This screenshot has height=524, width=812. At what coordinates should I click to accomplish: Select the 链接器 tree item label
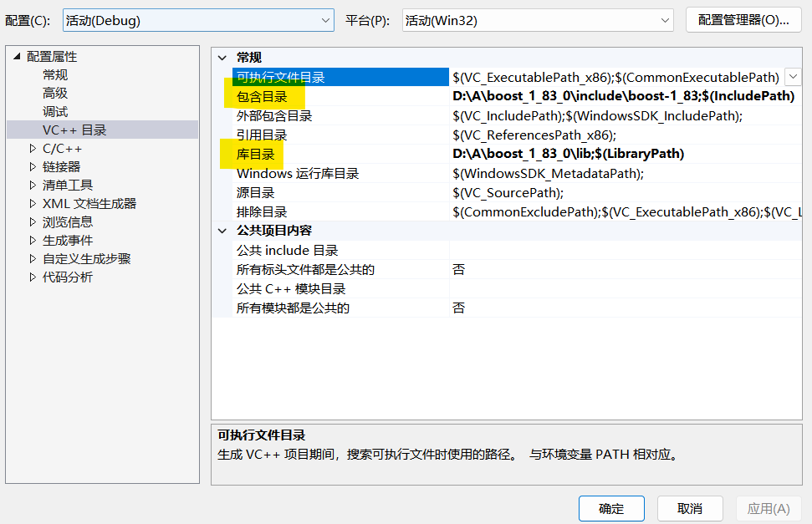(x=62, y=167)
